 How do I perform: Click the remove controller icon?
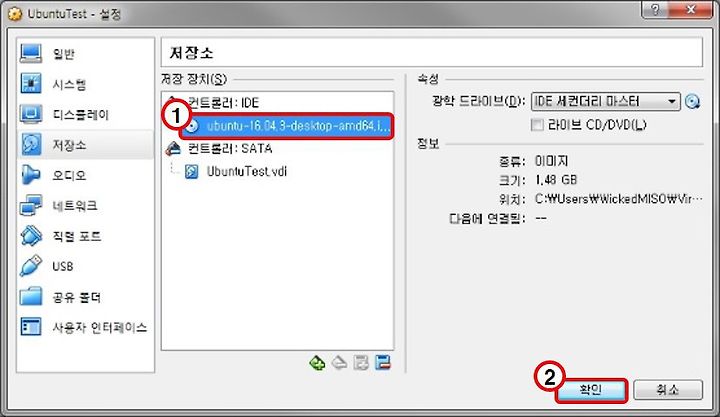339,363
